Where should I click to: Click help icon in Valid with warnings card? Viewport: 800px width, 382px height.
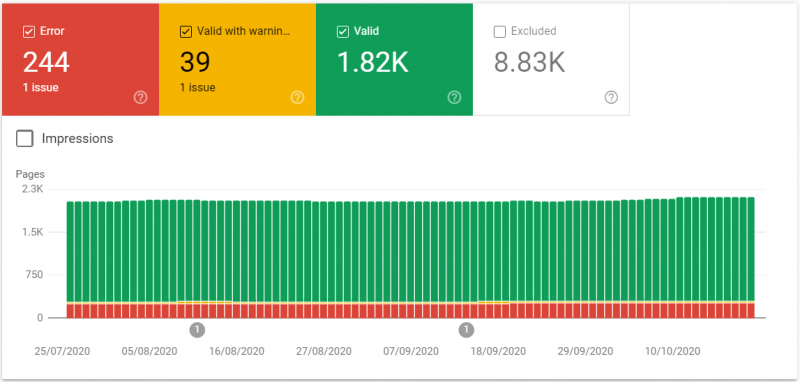click(x=297, y=97)
